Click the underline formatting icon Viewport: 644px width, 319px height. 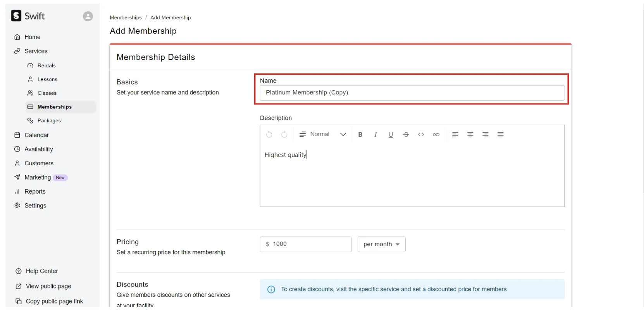click(391, 135)
